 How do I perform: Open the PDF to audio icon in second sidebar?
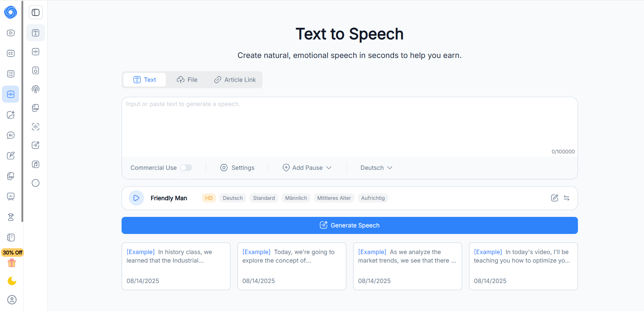click(x=36, y=108)
